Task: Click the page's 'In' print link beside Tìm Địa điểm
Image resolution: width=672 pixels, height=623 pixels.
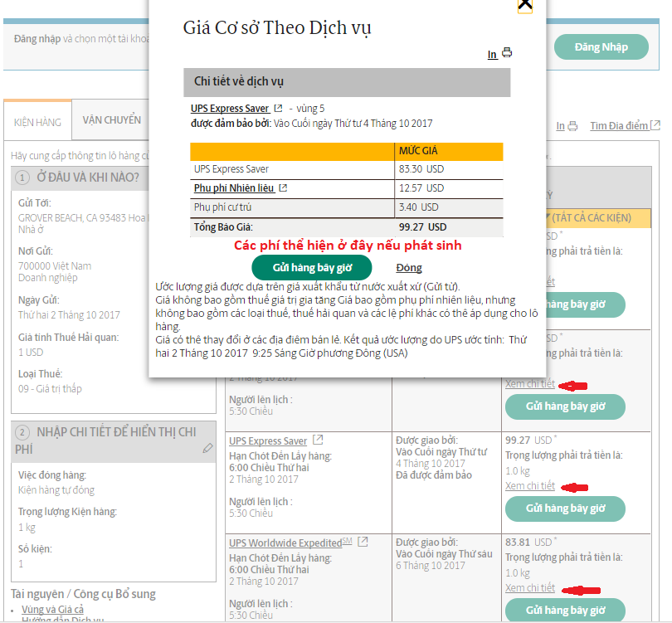Action: [560, 126]
